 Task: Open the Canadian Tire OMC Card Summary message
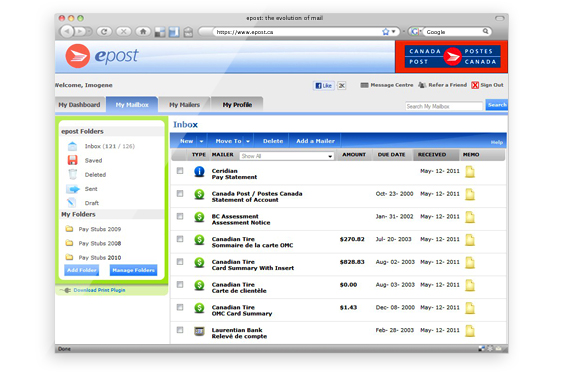[x=242, y=311]
